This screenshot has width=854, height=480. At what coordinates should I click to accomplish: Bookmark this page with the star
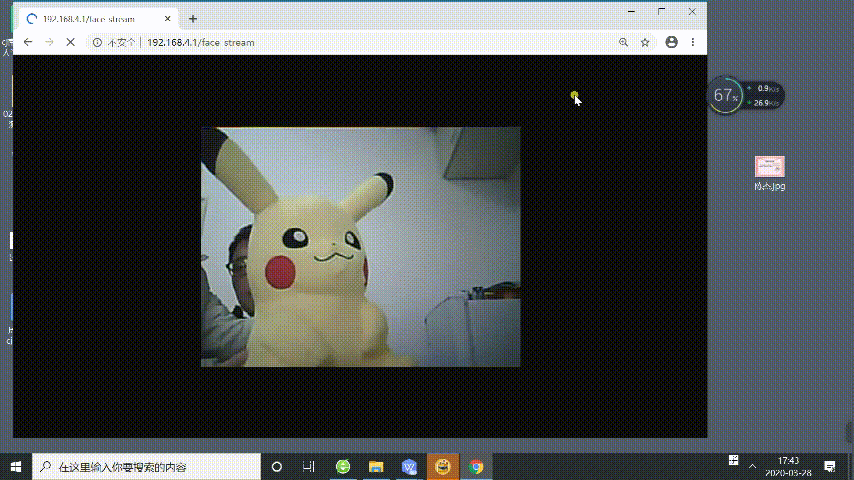645,42
